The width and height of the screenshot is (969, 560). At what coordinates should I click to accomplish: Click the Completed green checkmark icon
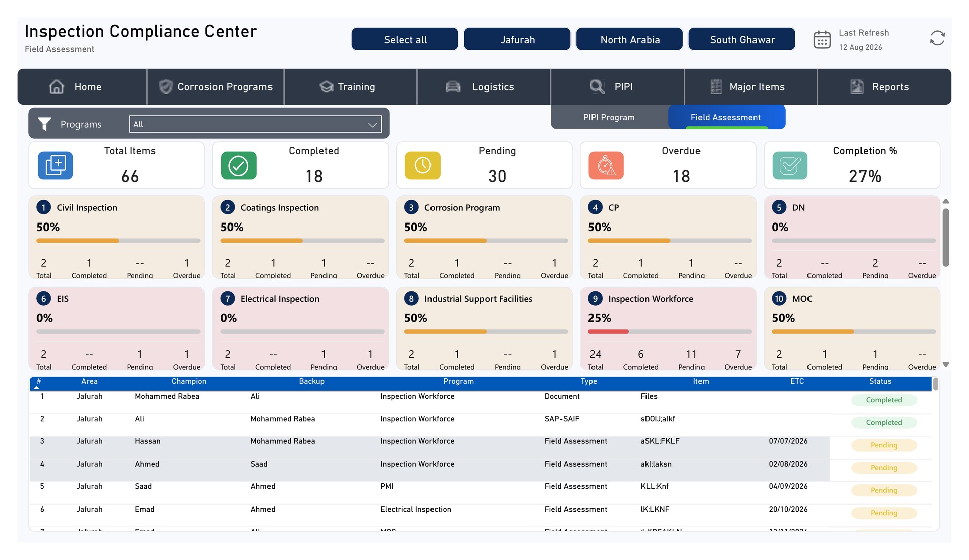(239, 165)
